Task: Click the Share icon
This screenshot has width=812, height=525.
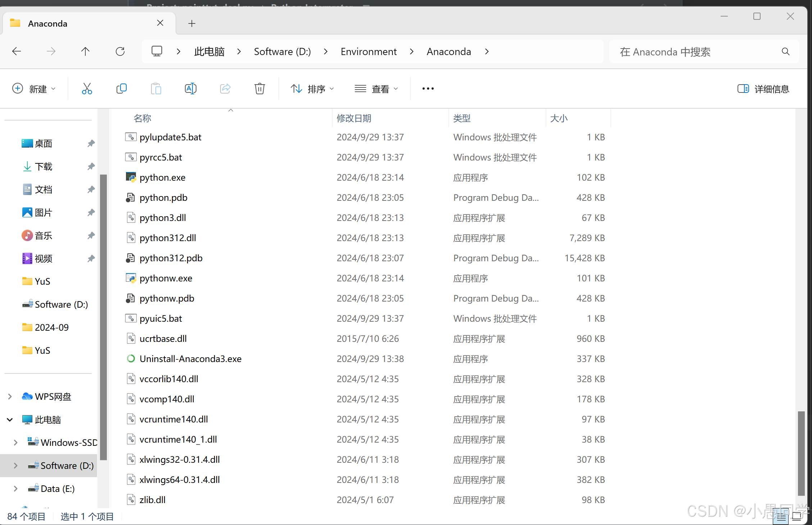Action: pyautogui.click(x=225, y=89)
